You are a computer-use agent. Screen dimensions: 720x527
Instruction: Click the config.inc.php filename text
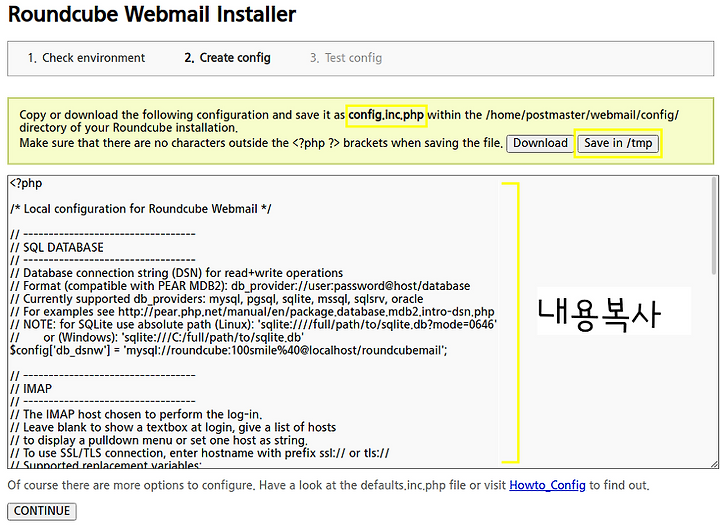(x=386, y=115)
